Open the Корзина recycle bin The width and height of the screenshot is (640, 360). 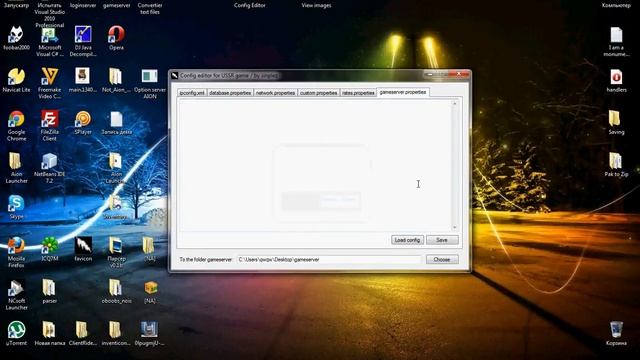click(x=616, y=330)
